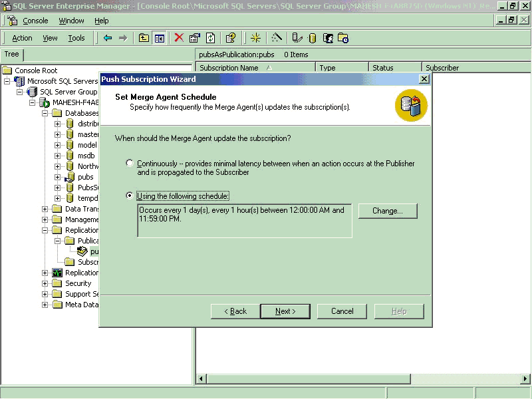
Task: Click the New yellow star icon
Action: tap(255, 38)
